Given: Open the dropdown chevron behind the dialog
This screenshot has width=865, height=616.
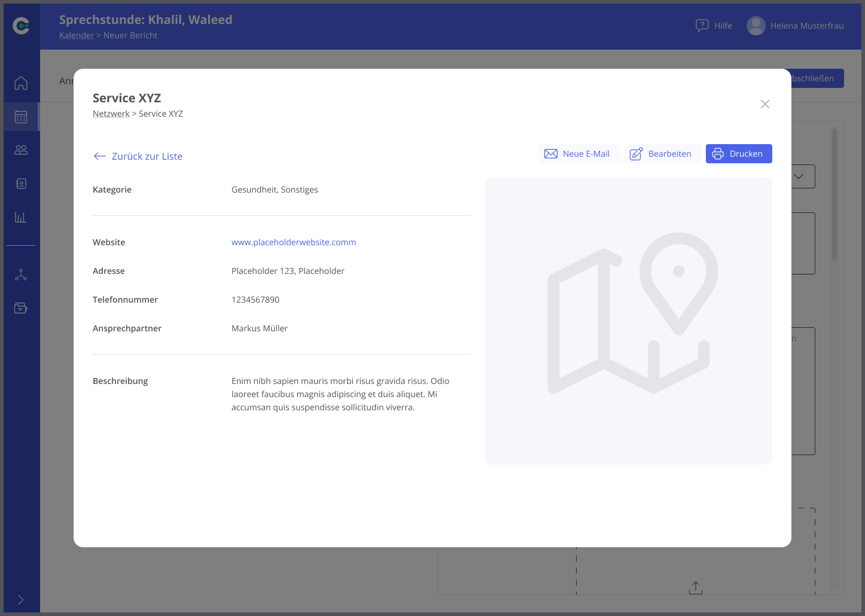Looking at the screenshot, I should click(x=799, y=176).
